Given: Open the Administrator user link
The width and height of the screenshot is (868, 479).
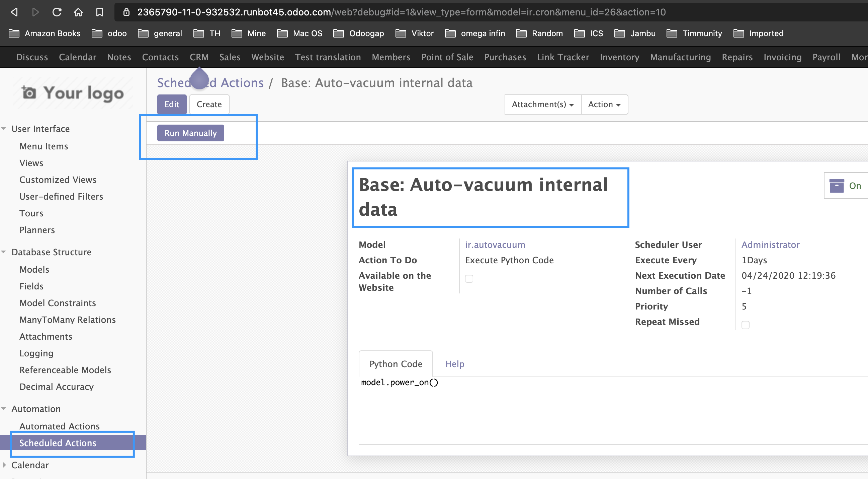Looking at the screenshot, I should pos(770,245).
